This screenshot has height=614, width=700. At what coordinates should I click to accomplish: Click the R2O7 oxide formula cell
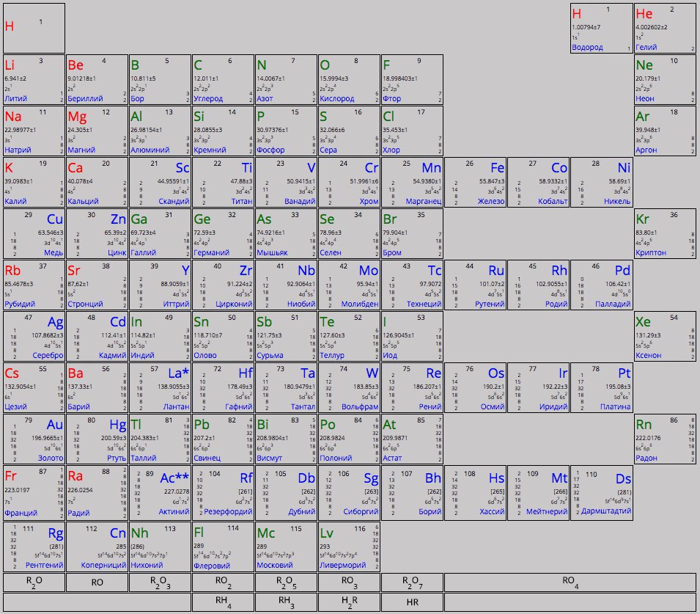[x=412, y=582]
